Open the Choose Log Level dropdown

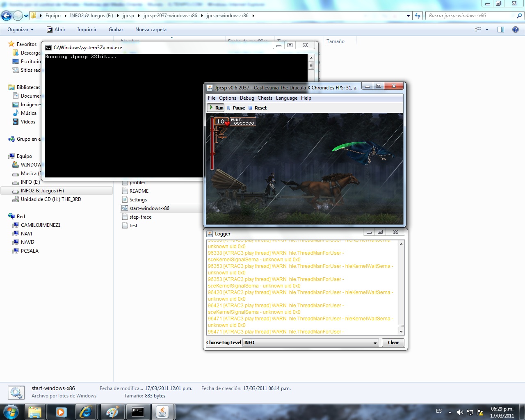pyautogui.click(x=310, y=342)
